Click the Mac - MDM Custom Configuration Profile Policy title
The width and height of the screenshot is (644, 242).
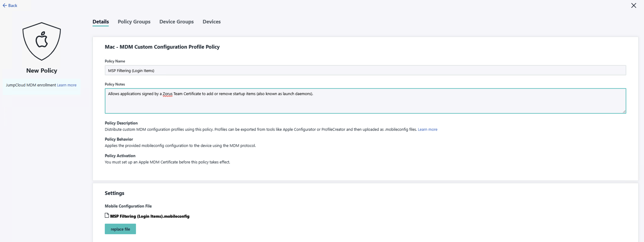(162, 47)
